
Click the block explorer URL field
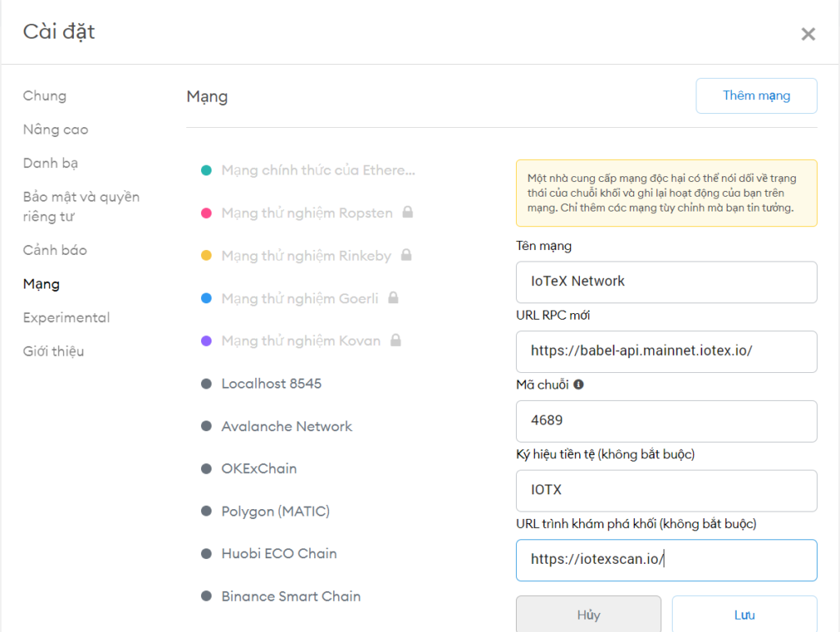pyautogui.click(x=666, y=561)
